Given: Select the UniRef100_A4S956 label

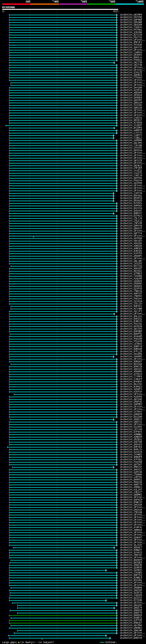Looking at the screenshot, I should [131, 354].
